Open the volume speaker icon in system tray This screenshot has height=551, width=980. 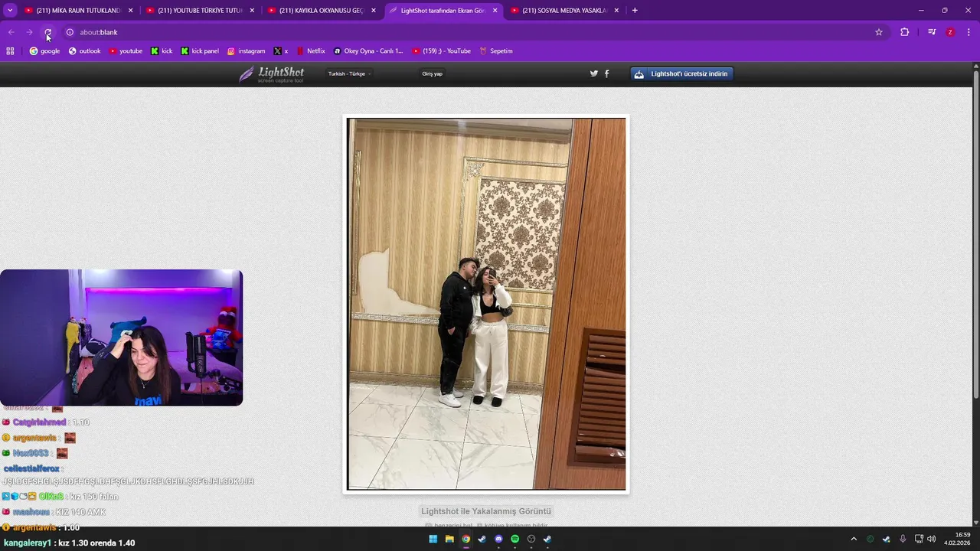932,539
